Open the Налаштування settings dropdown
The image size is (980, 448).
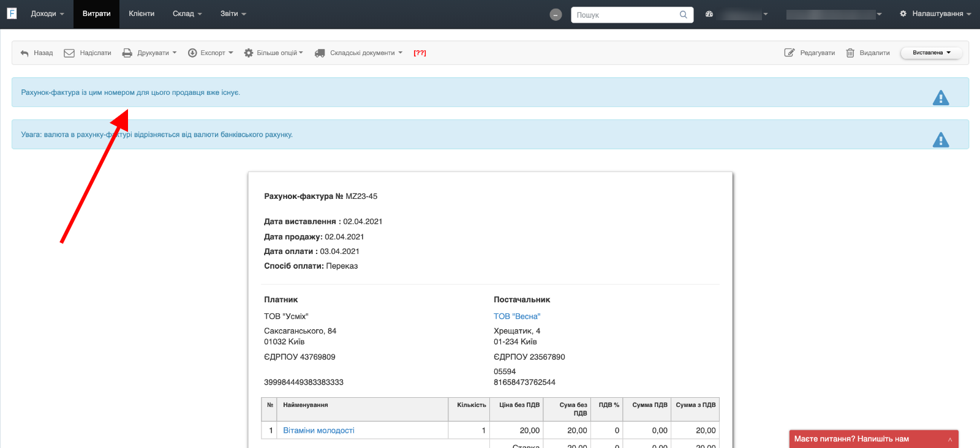coord(937,13)
